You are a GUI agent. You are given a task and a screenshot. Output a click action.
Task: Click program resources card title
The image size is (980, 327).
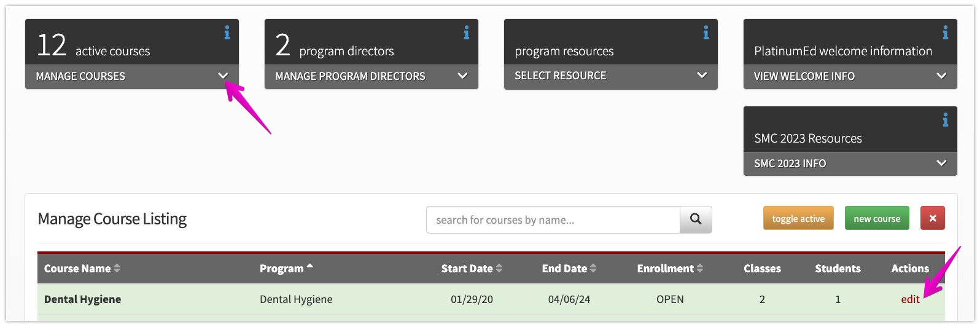564,51
